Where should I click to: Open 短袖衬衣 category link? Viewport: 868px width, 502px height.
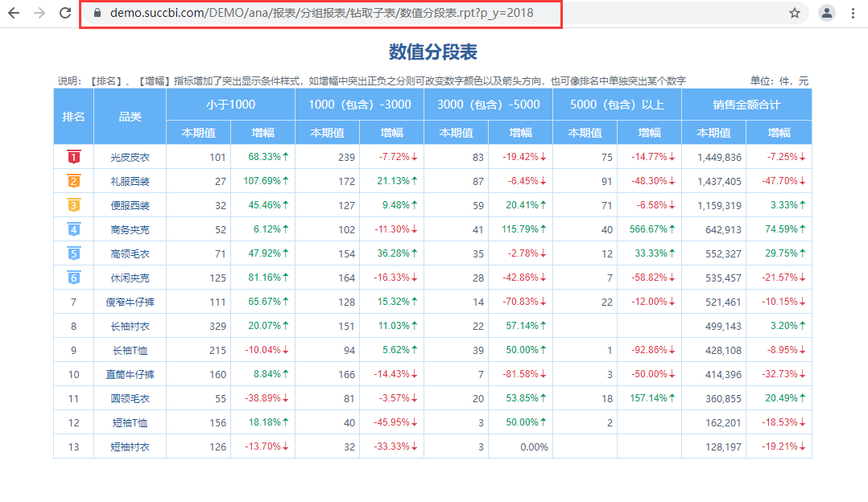coord(130,446)
